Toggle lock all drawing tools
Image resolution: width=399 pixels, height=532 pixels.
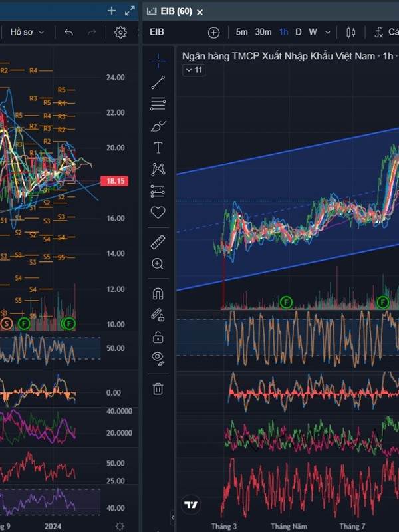coord(158,337)
